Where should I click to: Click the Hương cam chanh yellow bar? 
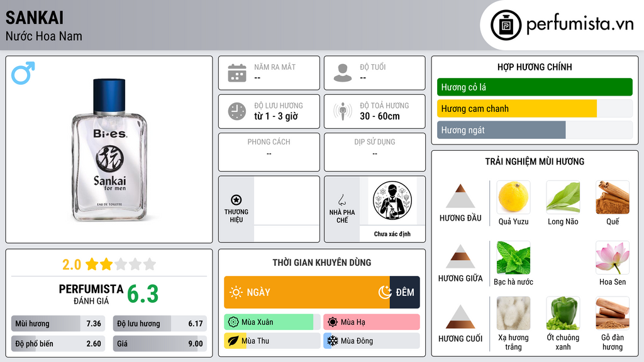pyautogui.click(x=517, y=109)
